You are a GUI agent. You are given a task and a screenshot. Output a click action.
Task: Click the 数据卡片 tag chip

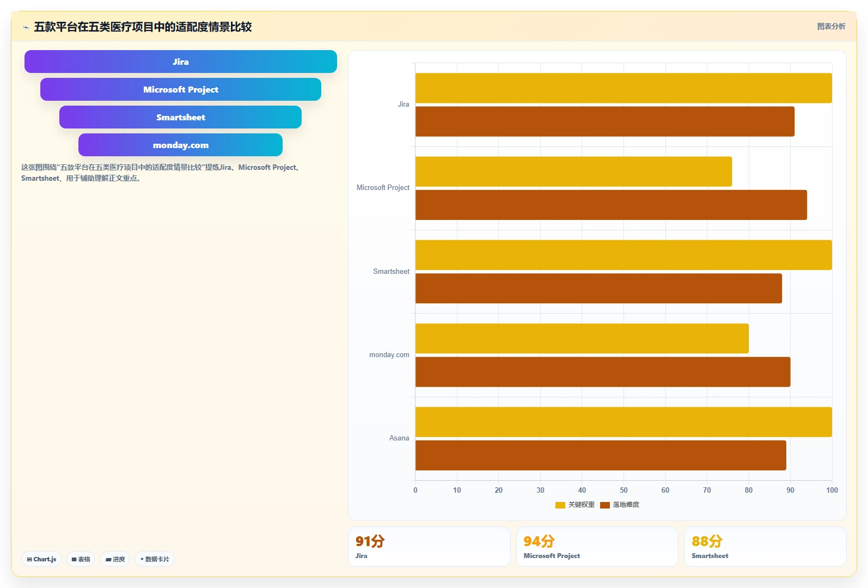coord(155,559)
